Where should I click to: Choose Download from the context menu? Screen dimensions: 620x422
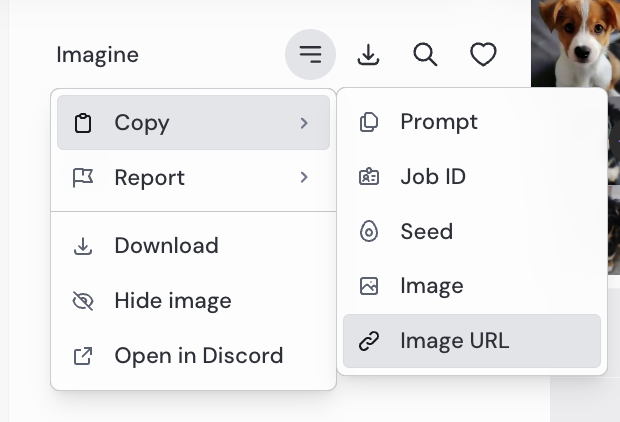click(x=193, y=246)
